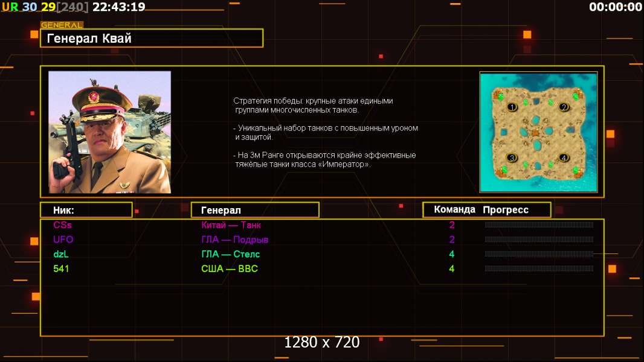The height and width of the screenshot is (362, 644).
Task: Click 'Китай — Танк' general entry
Action: click(231, 225)
